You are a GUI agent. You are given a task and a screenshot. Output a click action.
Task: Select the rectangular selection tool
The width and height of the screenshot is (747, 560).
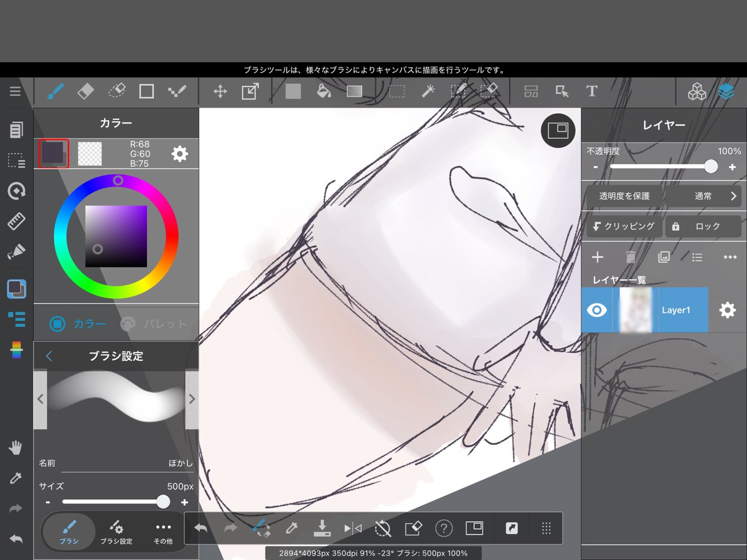397,91
